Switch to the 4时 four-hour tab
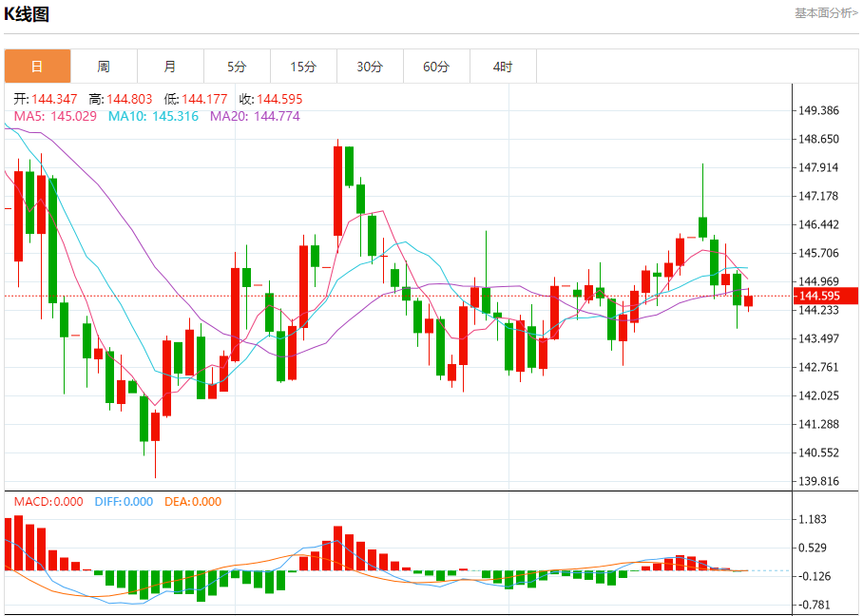 pos(503,67)
